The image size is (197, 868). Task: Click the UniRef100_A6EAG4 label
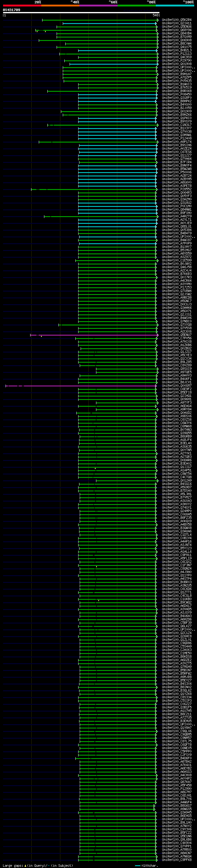[176, 406]
